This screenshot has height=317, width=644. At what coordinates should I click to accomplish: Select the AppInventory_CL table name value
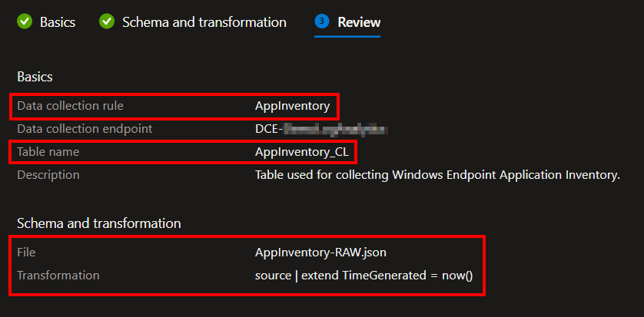[x=301, y=152]
